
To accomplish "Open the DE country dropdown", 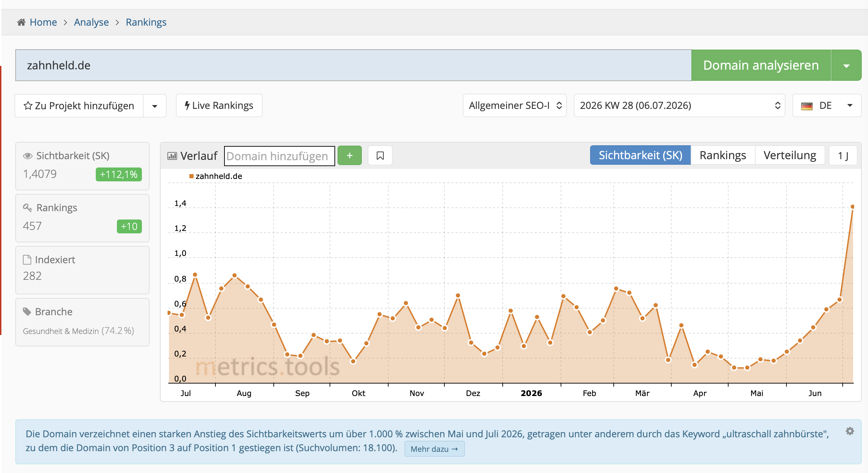I will 827,105.
